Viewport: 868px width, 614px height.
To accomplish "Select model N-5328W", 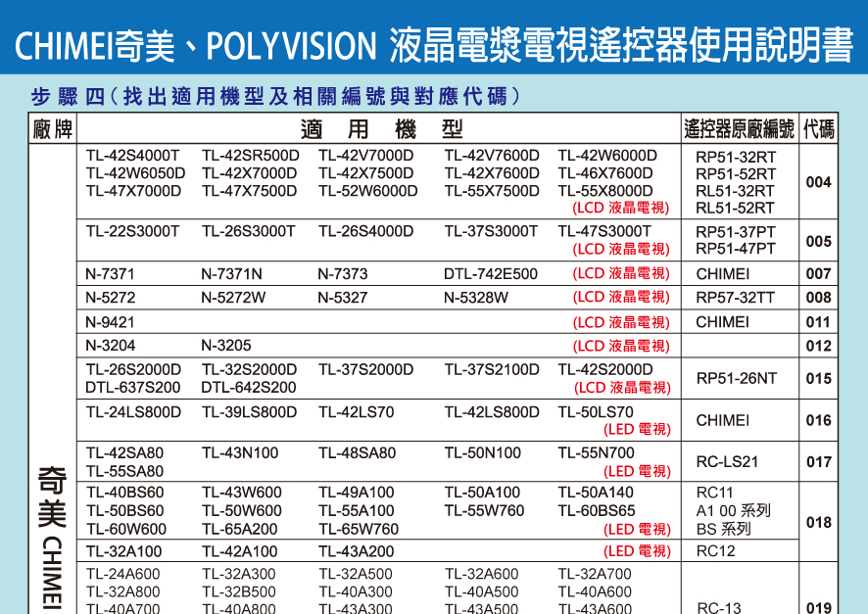I will (x=476, y=298).
